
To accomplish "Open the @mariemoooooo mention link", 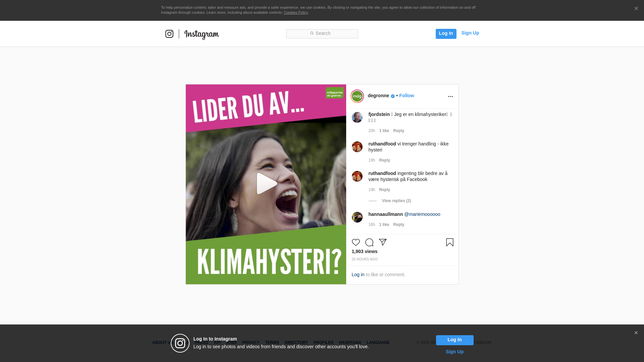I will [422, 214].
